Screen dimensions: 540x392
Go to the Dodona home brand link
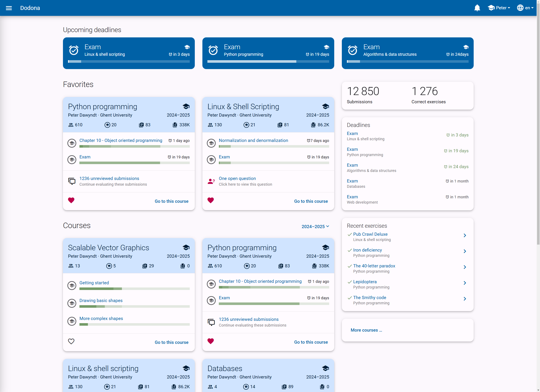[30, 8]
